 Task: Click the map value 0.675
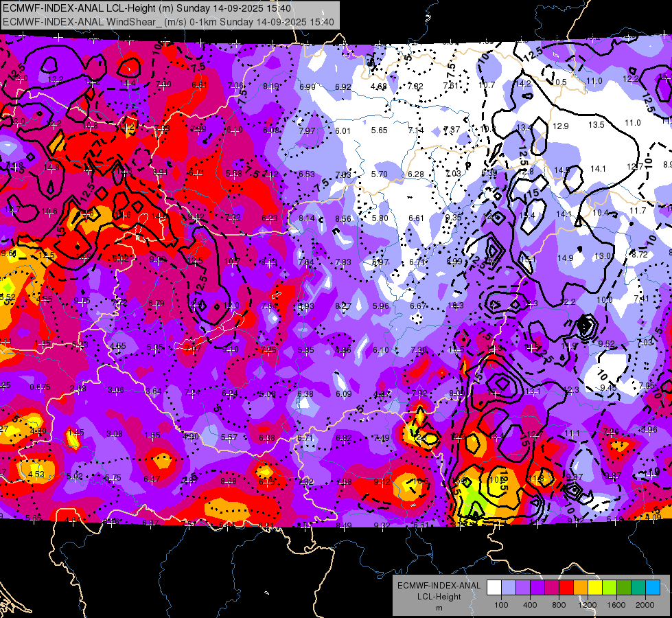point(40,387)
